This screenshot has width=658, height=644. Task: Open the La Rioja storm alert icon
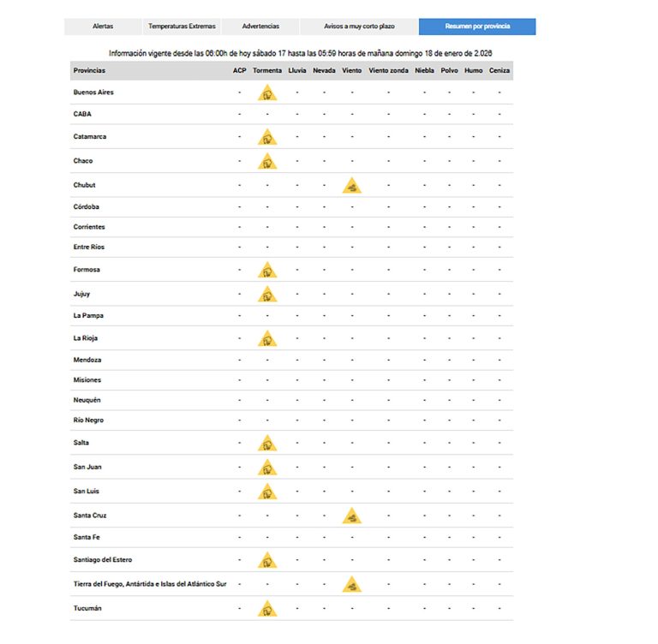267,339
